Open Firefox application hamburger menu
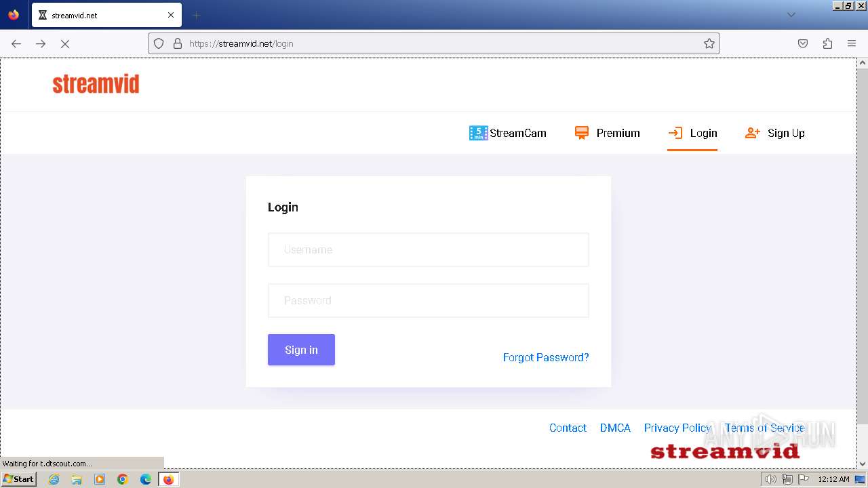The height and width of the screenshot is (488, 868). (x=852, y=43)
